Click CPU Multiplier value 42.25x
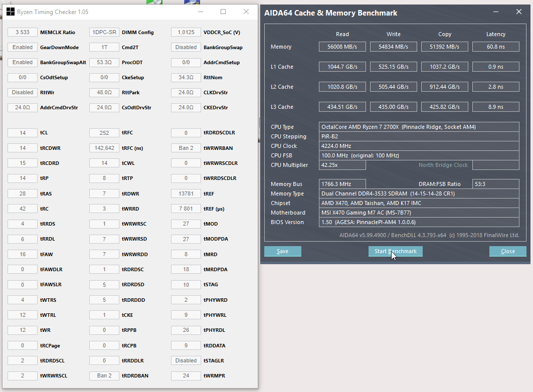 click(x=342, y=165)
